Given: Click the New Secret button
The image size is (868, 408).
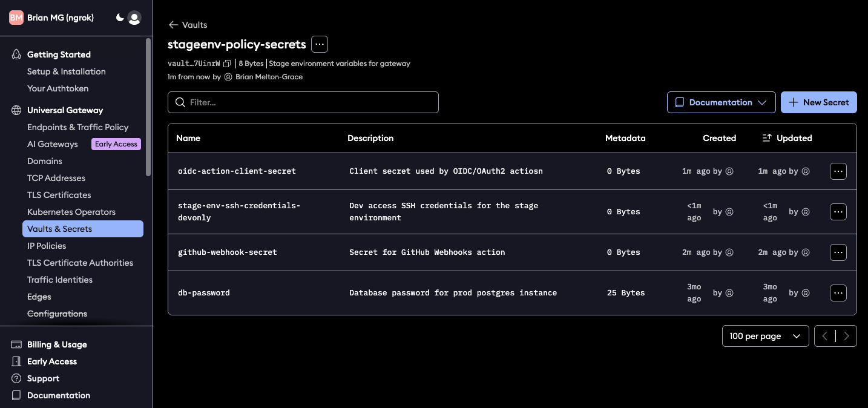Looking at the screenshot, I should [x=818, y=102].
